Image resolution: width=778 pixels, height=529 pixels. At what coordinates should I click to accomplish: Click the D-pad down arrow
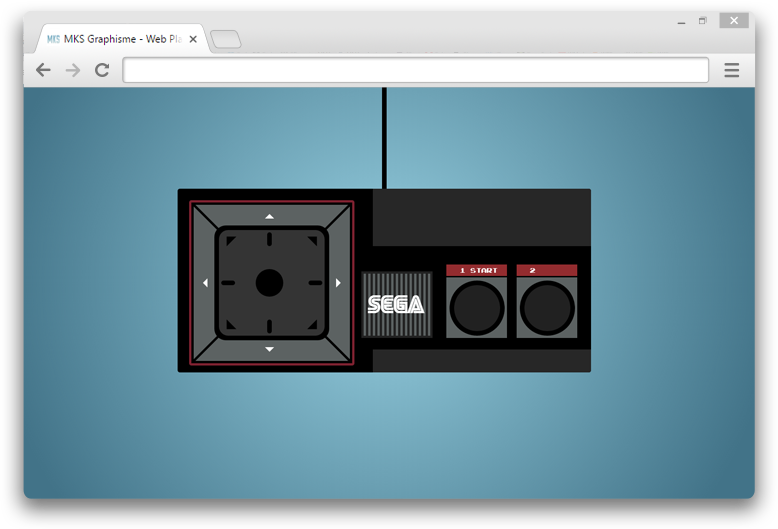click(269, 349)
